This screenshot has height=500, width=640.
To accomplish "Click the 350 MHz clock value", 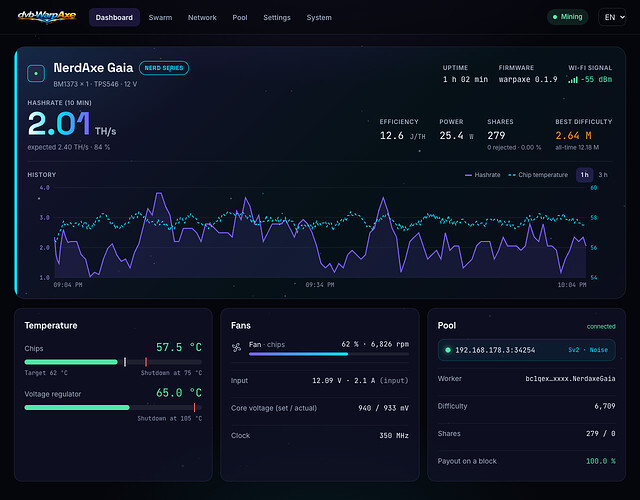I will (x=394, y=436).
